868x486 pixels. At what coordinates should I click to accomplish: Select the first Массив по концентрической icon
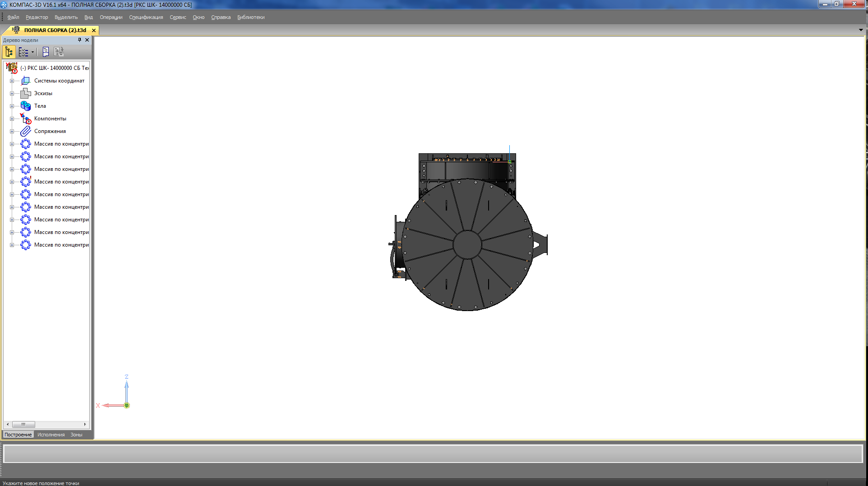(x=26, y=144)
